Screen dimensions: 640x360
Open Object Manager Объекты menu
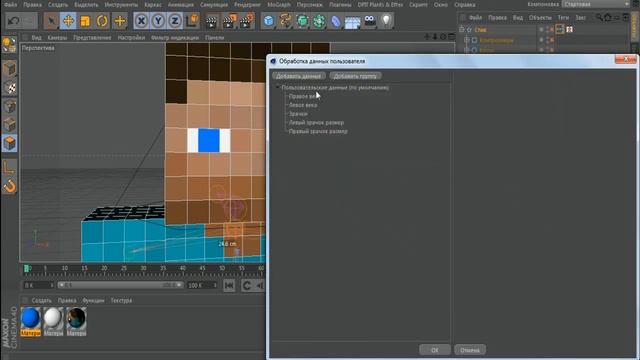click(x=540, y=18)
